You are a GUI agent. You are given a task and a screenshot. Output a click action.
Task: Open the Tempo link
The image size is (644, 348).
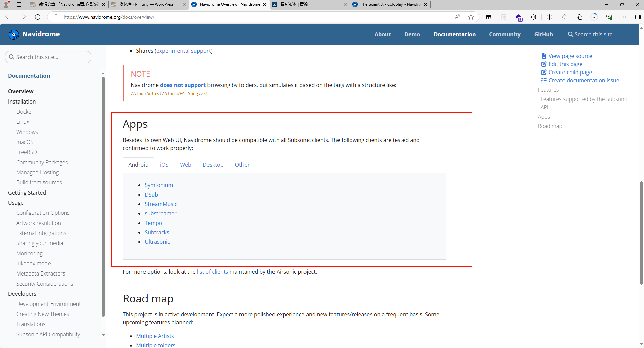[x=153, y=223]
